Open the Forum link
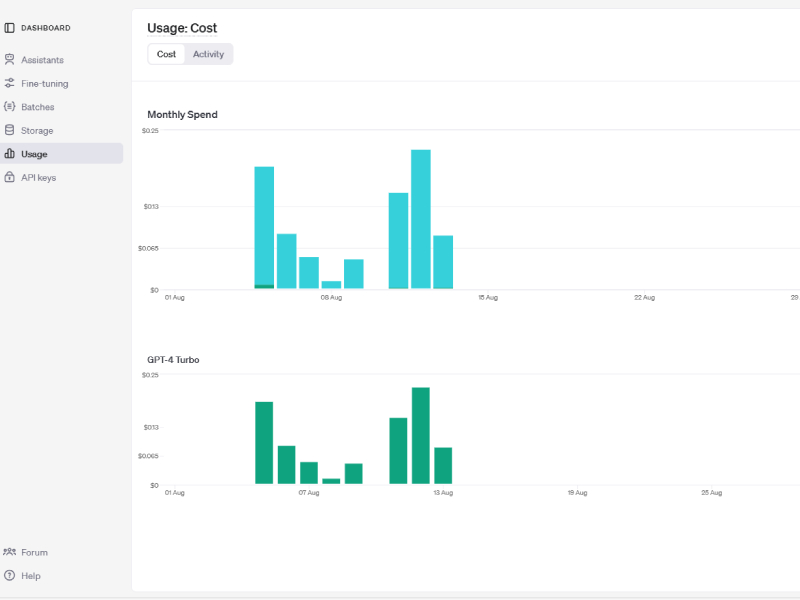The width and height of the screenshot is (800, 600). tap(34, 552)
